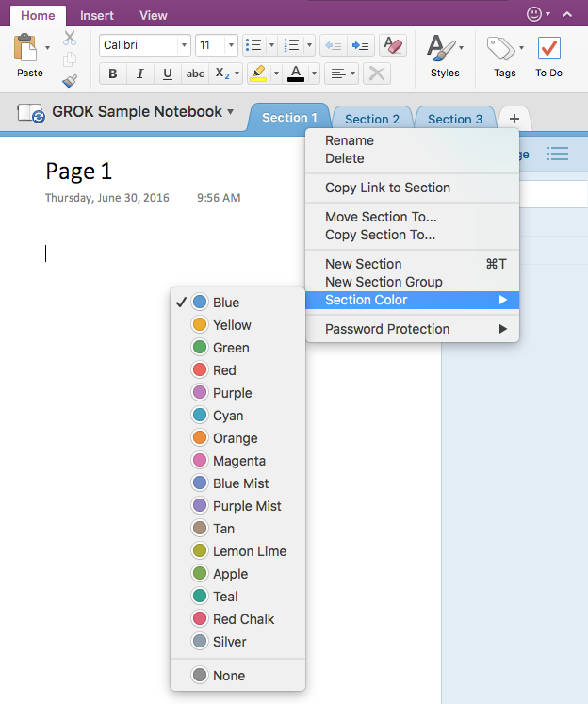Viewport: 588px width, 704px height.
Task: Open the subscript options arrow
Action: tap(237, 74)
